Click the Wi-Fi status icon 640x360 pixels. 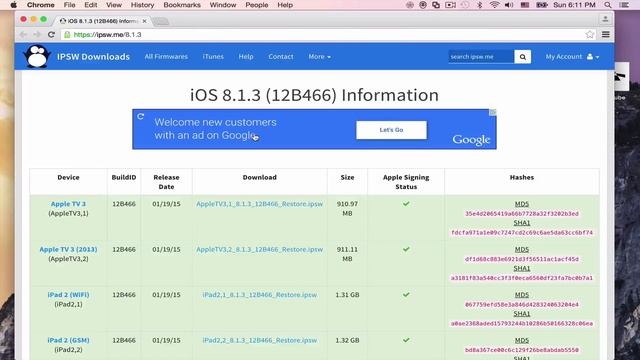pos(494,5)
